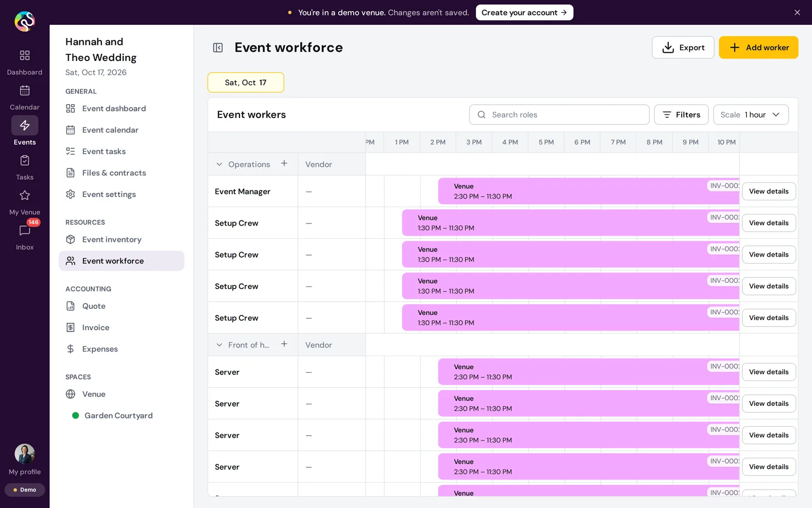The height and width of the screenshot is (508, 812).
Task: Open Event tasks menu item
Action: pos(121,151)
